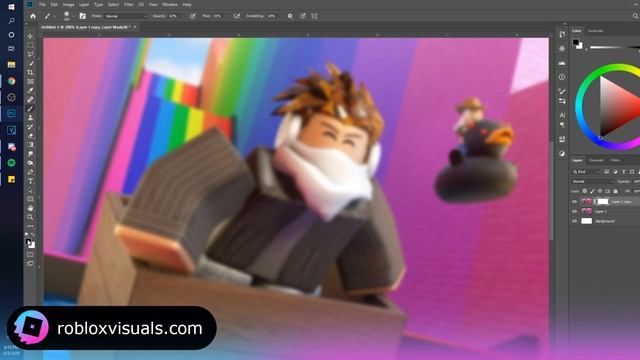This screenshot has height=360, width=640.
Task: Open the brush settings panel toggle icon
Action: [82, 16]
